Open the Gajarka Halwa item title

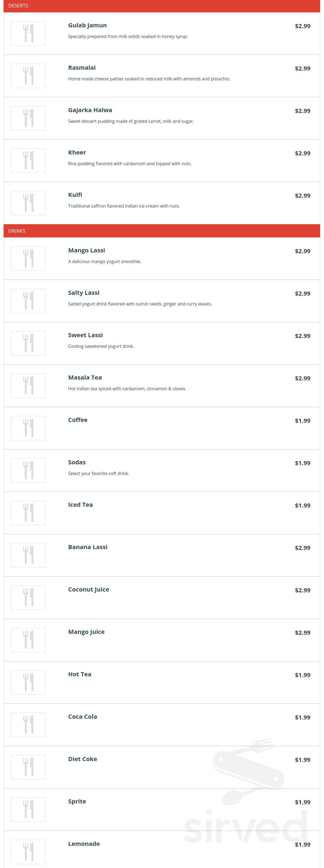[x=90, y=110]
